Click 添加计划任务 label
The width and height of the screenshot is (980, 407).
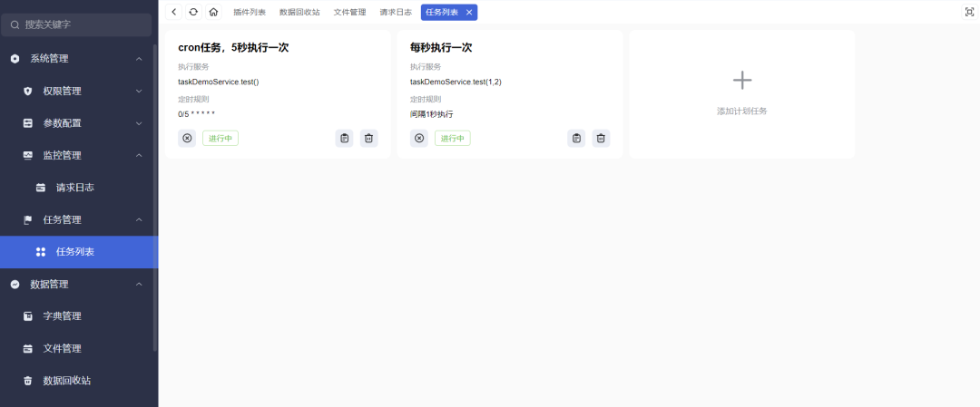742,111
